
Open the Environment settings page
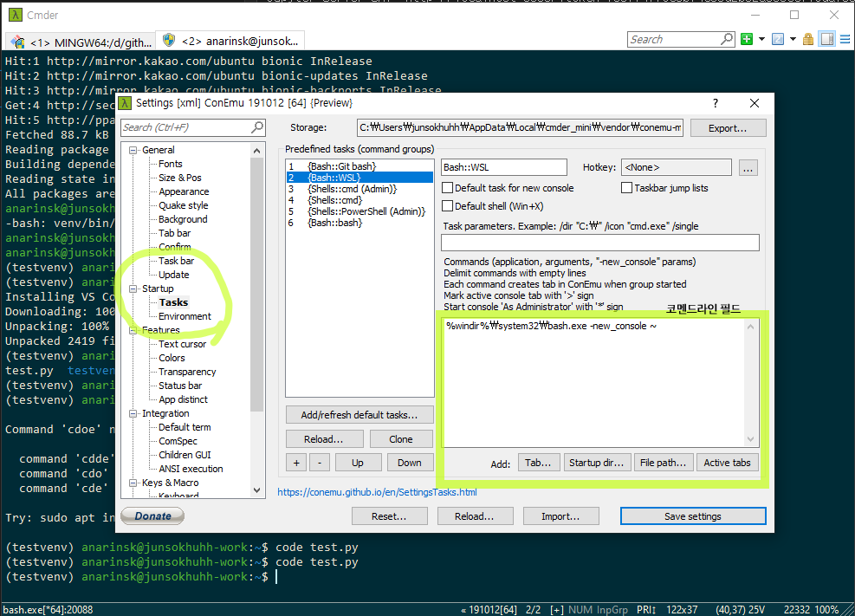coord(185,317)
